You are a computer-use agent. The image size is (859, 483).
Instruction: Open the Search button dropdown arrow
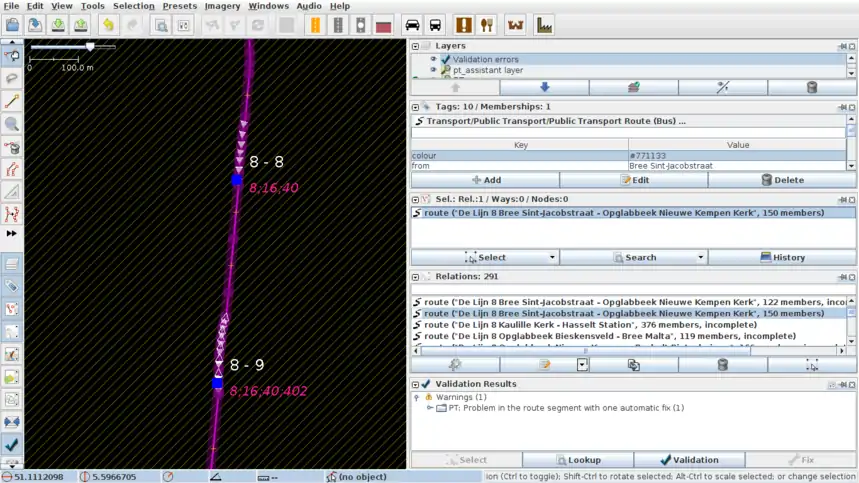pos(700,257)
